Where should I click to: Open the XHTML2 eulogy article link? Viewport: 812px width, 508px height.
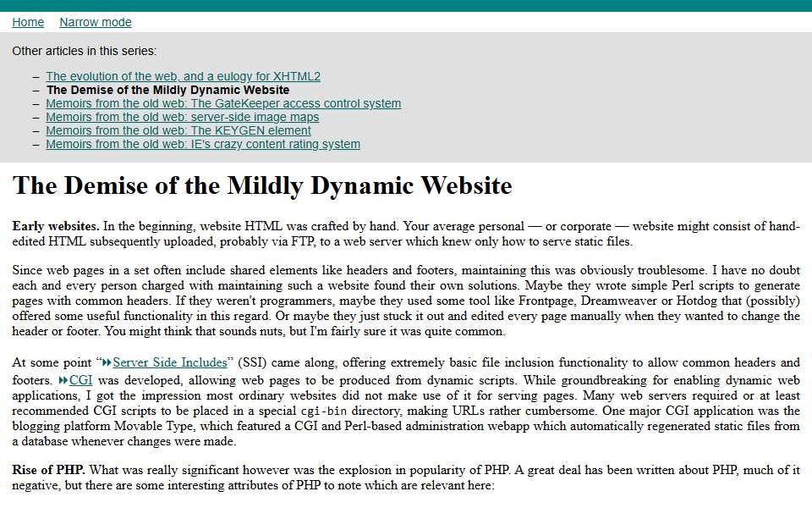click(x=184, y=76)
